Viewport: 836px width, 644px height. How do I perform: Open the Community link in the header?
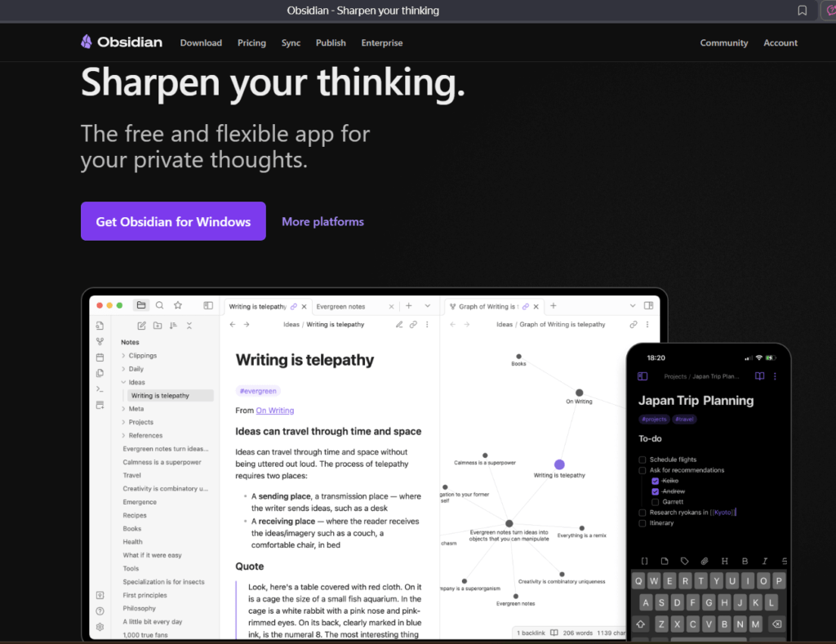pos(724,42)
